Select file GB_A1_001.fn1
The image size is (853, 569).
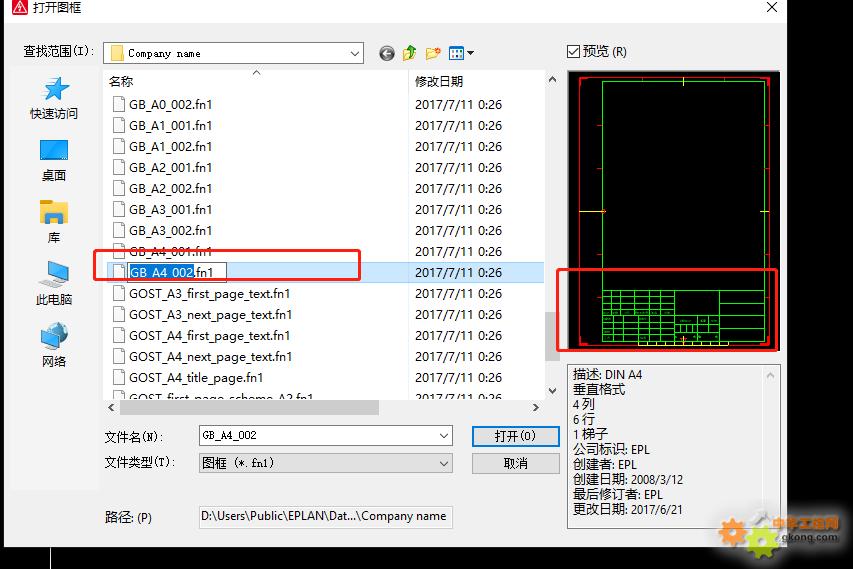(170, 126)
